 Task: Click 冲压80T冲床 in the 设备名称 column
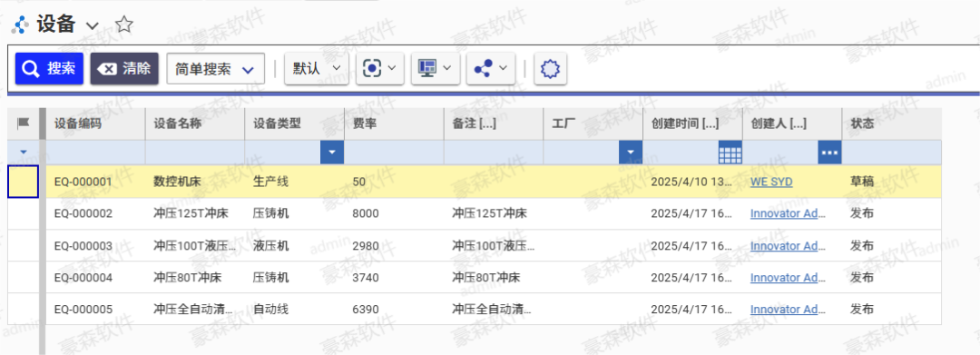195,278
